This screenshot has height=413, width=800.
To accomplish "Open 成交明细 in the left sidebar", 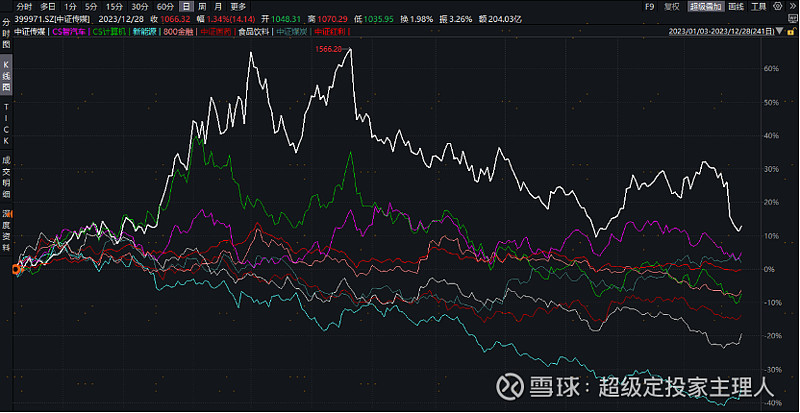I will click(6, 176).
